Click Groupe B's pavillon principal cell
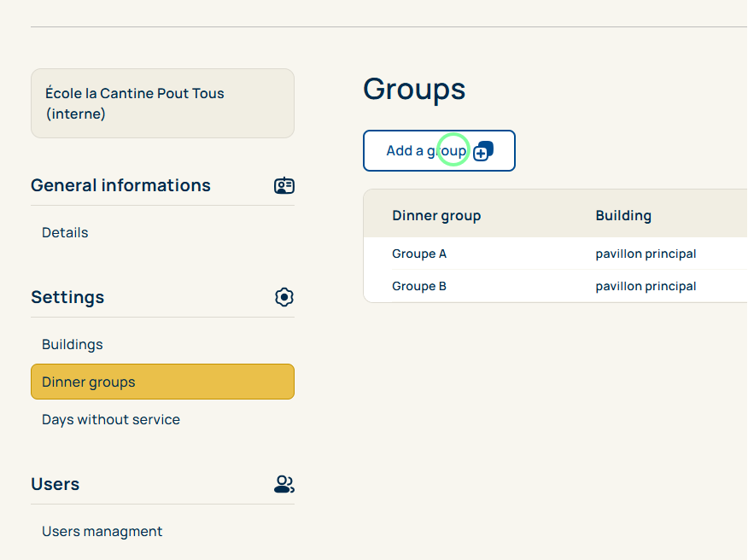The height and width of the screenshot is (560, 748). tap(646, 286)
